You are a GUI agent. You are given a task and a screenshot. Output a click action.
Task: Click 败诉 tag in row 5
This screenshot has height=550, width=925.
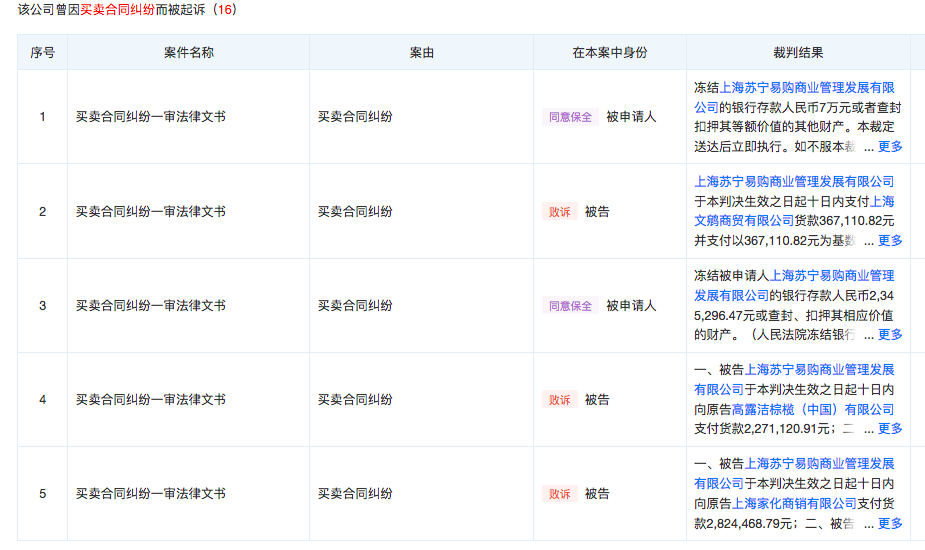pyautogui.click(x=560, y=493)
